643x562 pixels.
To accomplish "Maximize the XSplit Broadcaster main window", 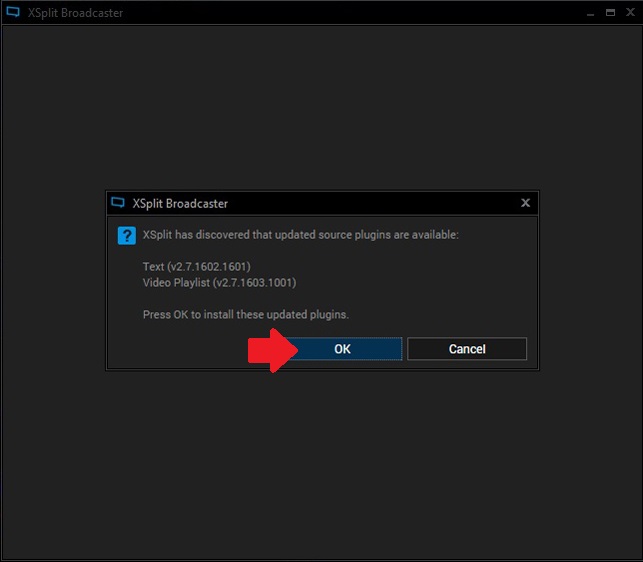I will (x=609, y=13).
